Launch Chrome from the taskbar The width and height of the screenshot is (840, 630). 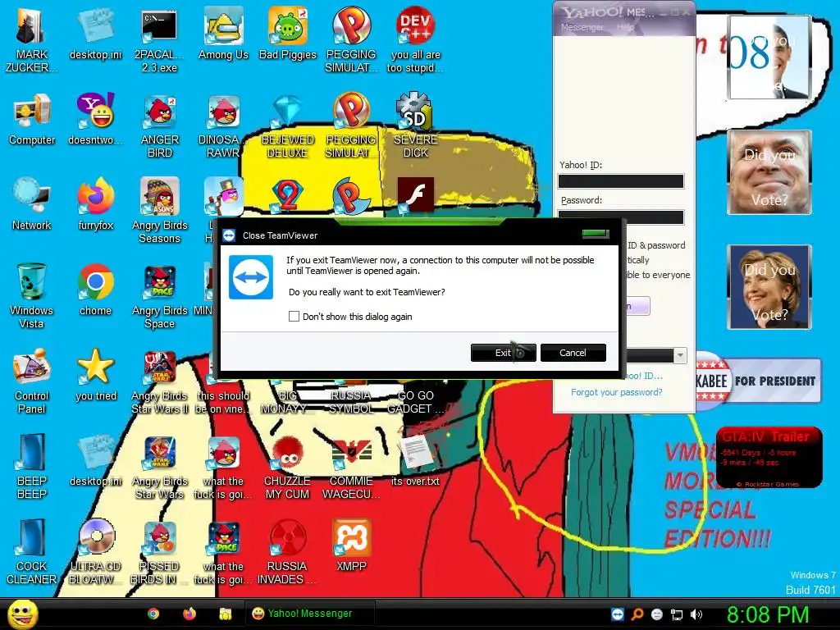[153, 614]
